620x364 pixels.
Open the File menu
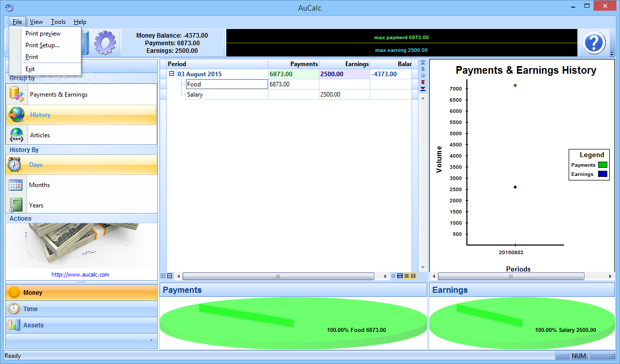click(x=17, y=22)
